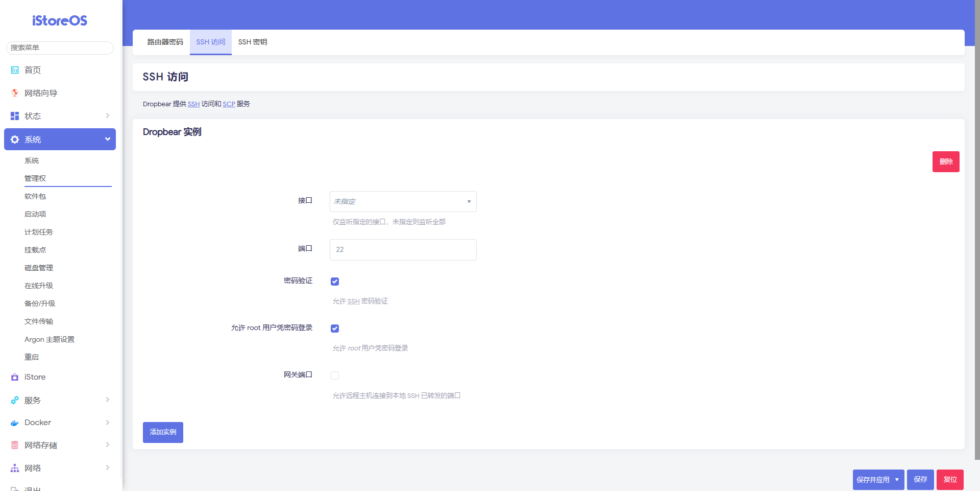Viewport: 980px width, 491px height.
Task: Click the 状态 status grid icon
Action: [15, 116]
